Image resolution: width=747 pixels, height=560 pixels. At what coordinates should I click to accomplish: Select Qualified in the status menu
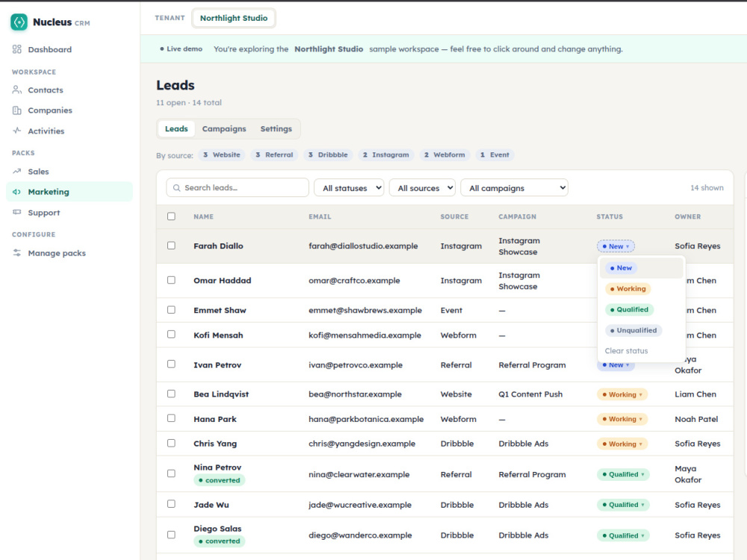641,310
